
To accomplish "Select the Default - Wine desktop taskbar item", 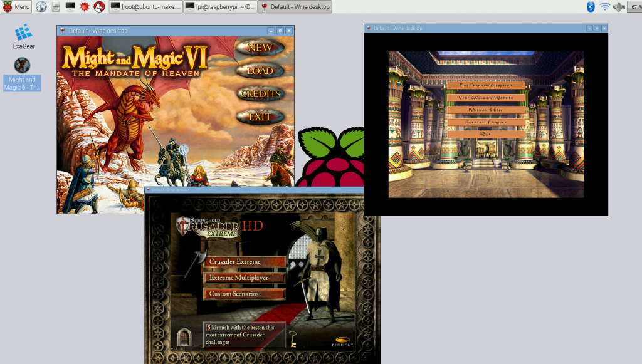I will click(295, 6).
